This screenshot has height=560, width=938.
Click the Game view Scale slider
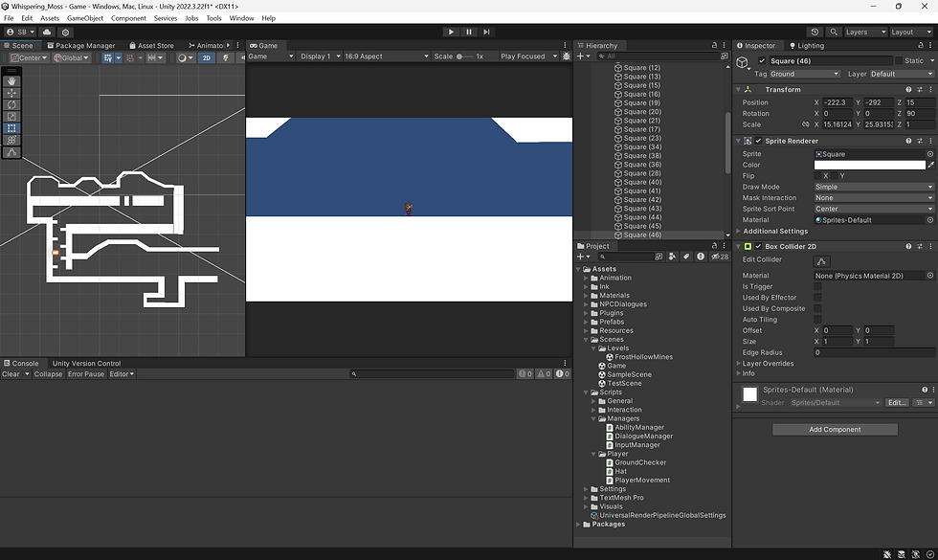tap(465, 56)
